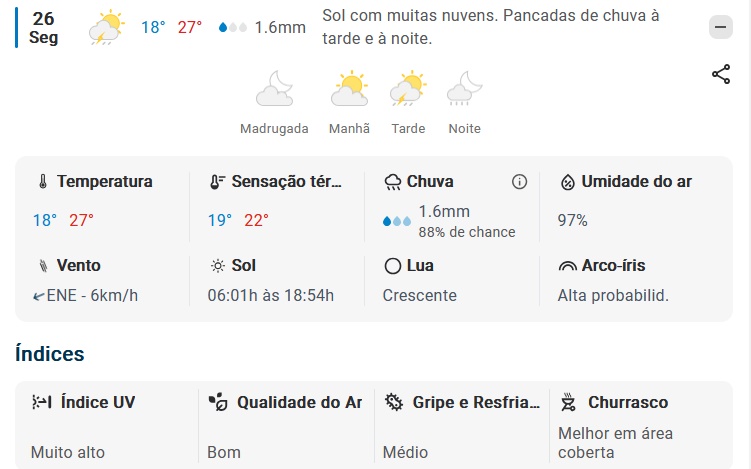This screenshot has height=469, width=751.
Task: Click the Umidade do ar droplet icon
Action: pyautogui.click(x=568, y=182)
